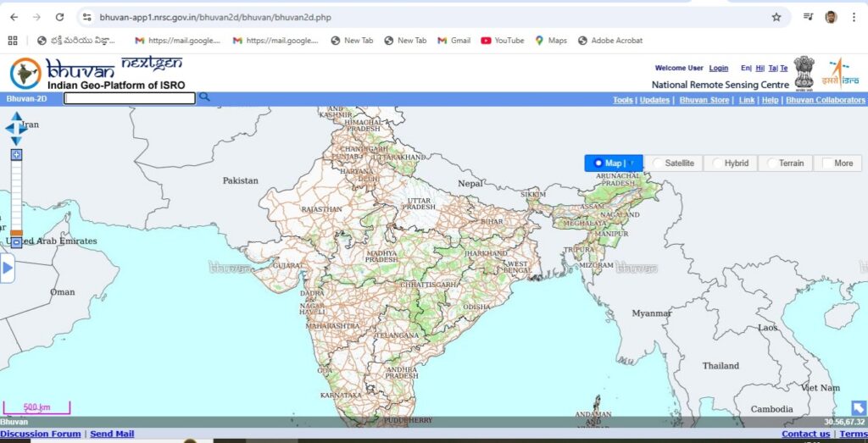Reload the Bhuvan page
Viewport: 868px width, 443px height.
pos(59,17)
